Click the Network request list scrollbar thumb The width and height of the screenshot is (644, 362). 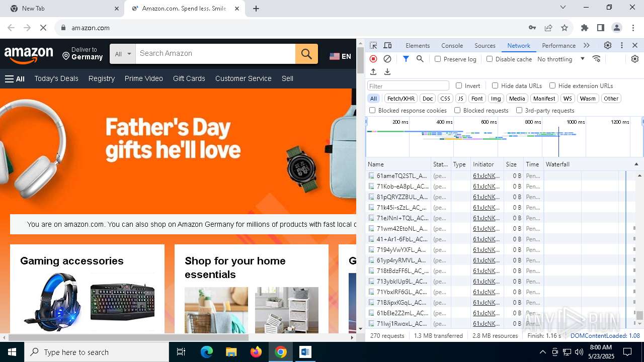(x=639, y=315)
